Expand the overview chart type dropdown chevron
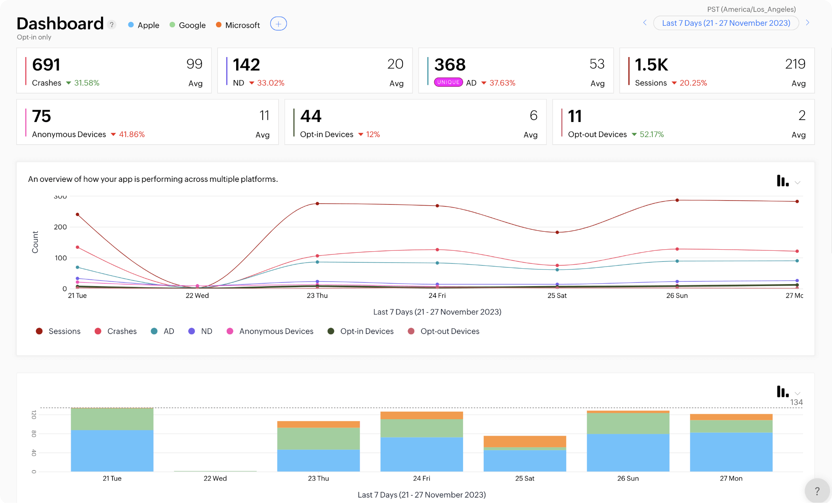832x504 pixels. coord(798,183)
